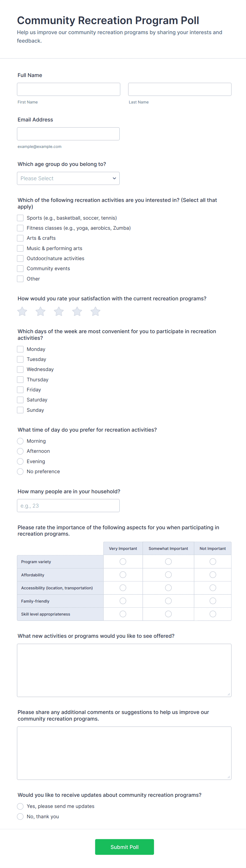Click the household size number field

68,505
